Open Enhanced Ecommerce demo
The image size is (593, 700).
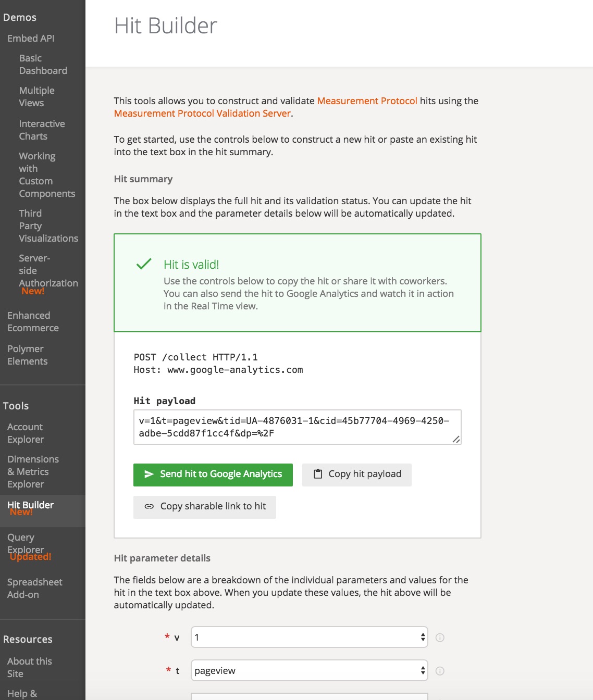click(x=33, y=322)
